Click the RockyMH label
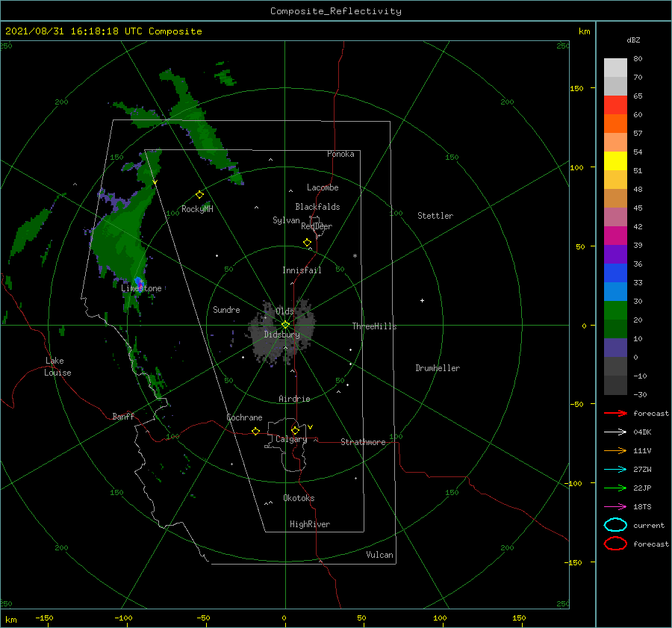 tap(197, 209)
